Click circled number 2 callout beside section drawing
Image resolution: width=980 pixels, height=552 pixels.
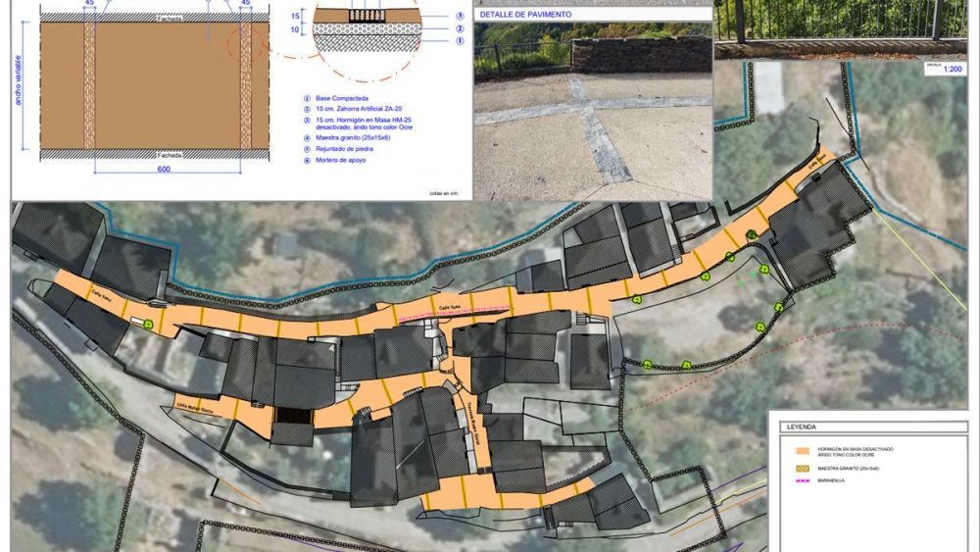pyautogui.click(x=460, y=29)
